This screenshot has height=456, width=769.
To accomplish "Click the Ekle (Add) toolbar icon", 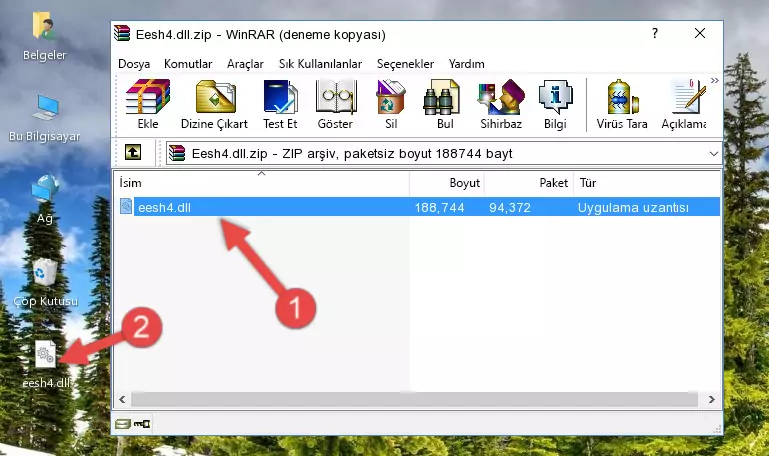I will click(148, 104).
